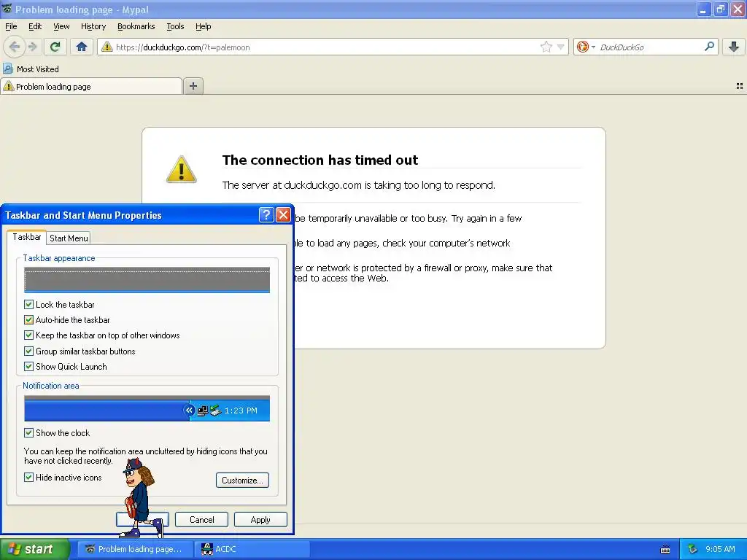The width and height of the screenshot is (747, 560).
Task: Open the Edit menu
Action: click(x=35, y=26)
